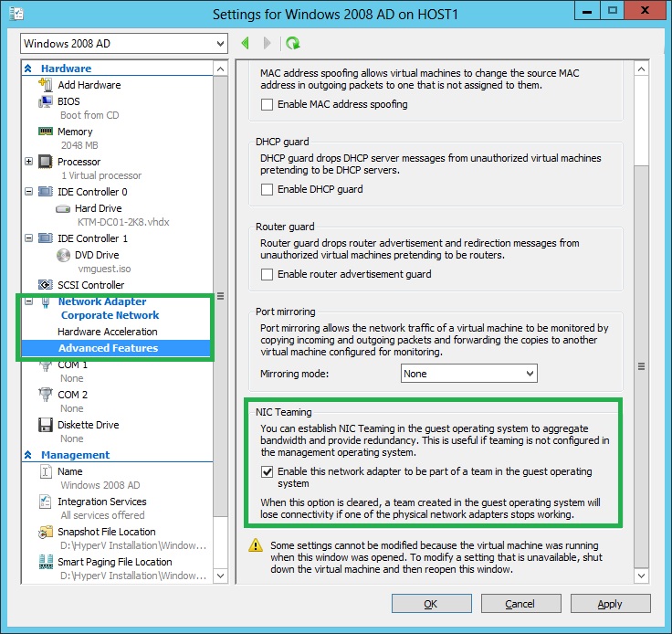Enable router advertisement guard checkbox
672x634 pixels.
267,274
